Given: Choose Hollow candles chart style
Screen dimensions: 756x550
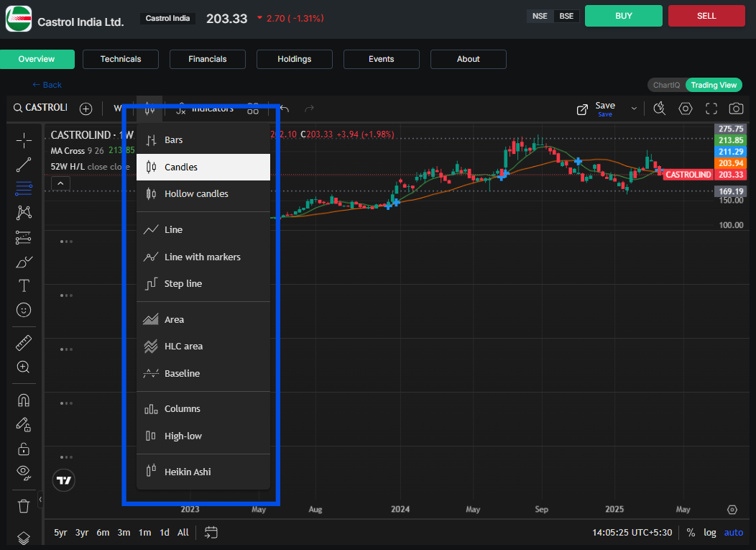Looking at the screenshot, I should [x=203, y=194].
